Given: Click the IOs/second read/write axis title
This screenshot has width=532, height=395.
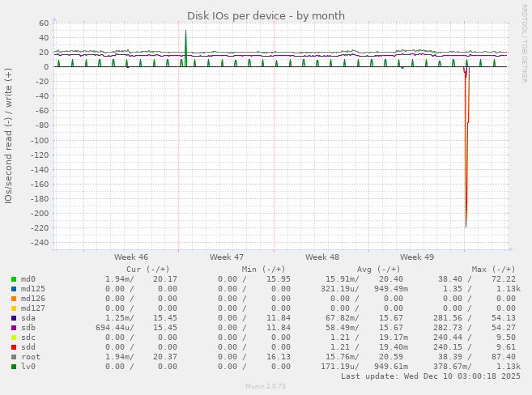Looking at the screenshot, I should pos(8,136).
